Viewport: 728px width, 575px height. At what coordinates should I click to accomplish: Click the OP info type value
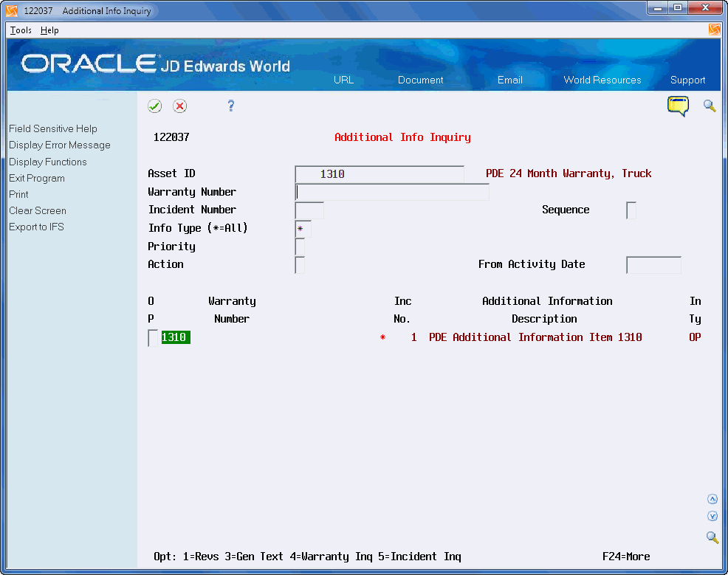pyautogui.click(x=695, y=337)
